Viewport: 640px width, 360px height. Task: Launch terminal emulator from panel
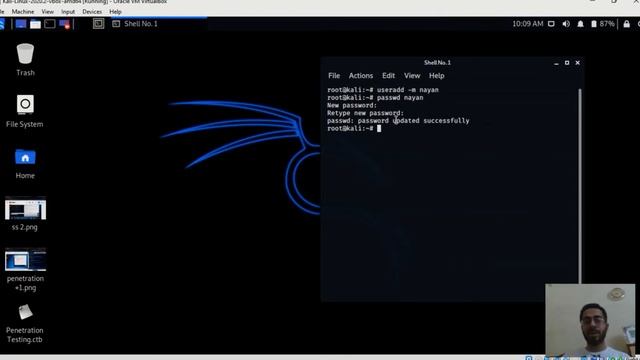tap(50, 24)
